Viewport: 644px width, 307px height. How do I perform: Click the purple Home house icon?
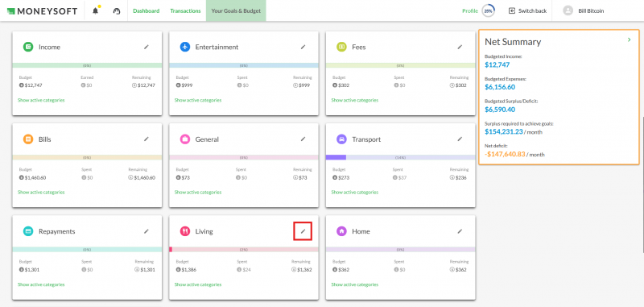(341, 231)
